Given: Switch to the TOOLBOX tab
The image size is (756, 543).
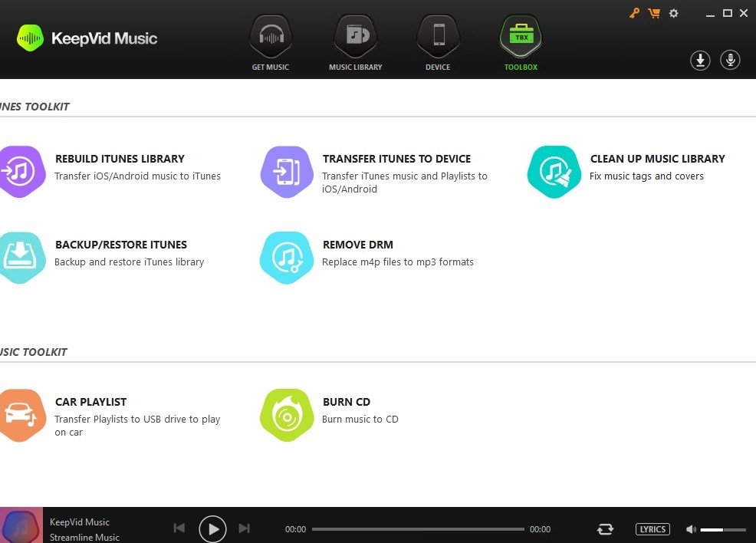Looking at the screenshot, I should click(521, 67).
